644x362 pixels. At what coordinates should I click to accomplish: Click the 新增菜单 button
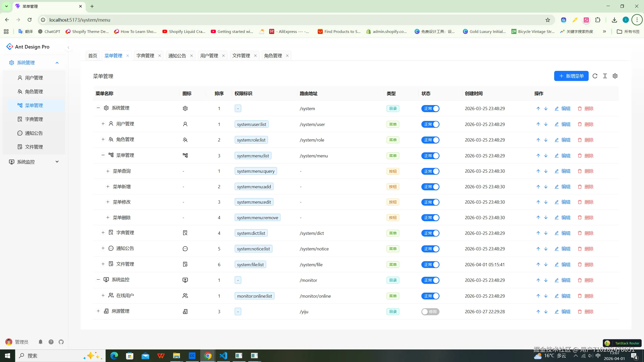click(x=571, y=76)
